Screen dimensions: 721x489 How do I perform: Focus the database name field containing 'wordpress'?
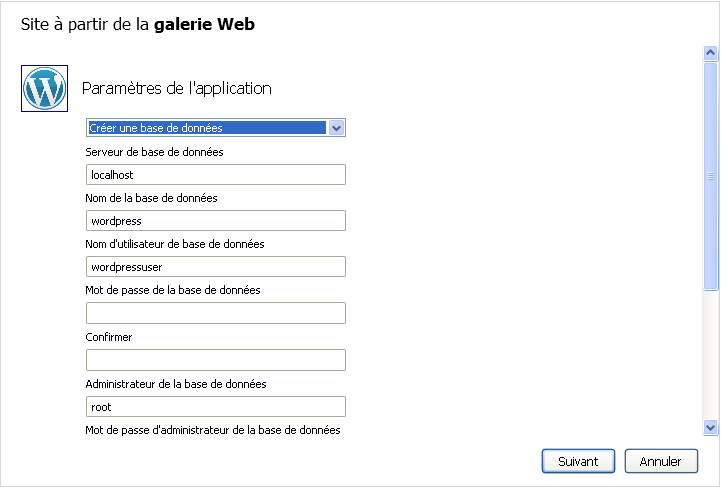click(215, 221)
